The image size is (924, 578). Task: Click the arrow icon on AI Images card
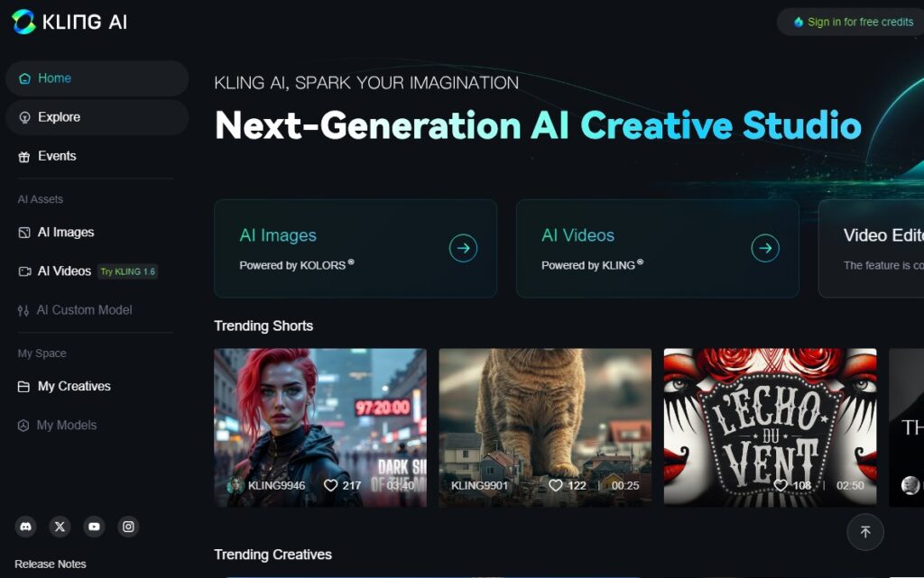coord(463,248)
